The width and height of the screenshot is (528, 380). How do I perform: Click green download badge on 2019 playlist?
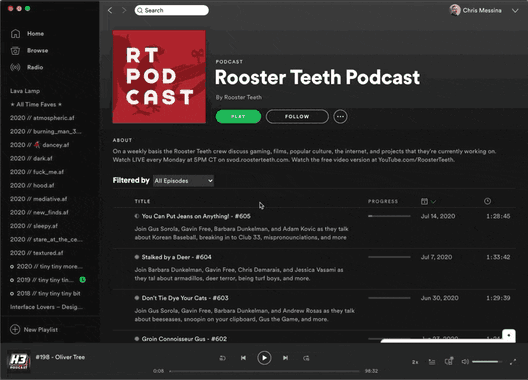[x=82, y=280]
